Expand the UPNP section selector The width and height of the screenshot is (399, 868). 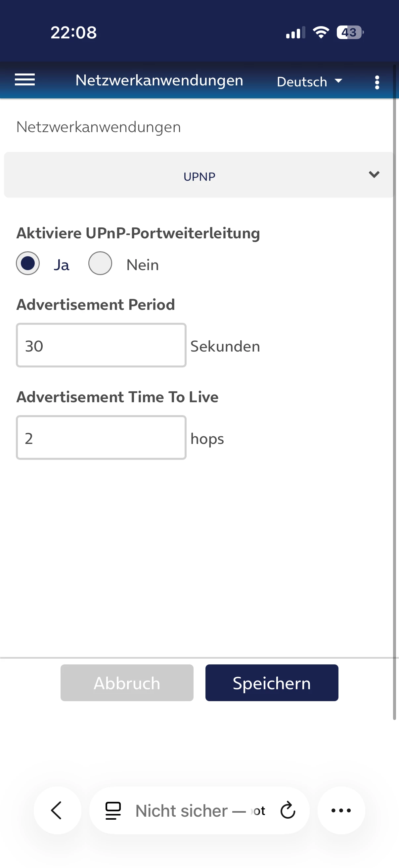(199, 174)
